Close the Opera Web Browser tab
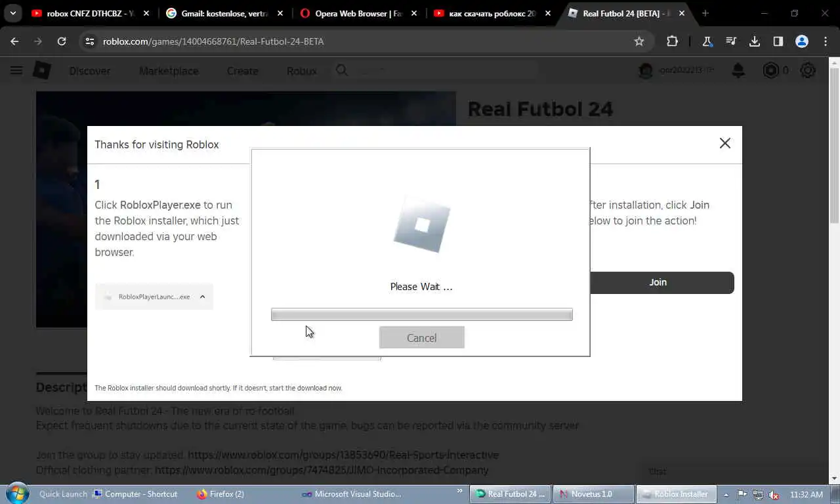The width and height of the screenshot is (840, 504). (413, 13)
